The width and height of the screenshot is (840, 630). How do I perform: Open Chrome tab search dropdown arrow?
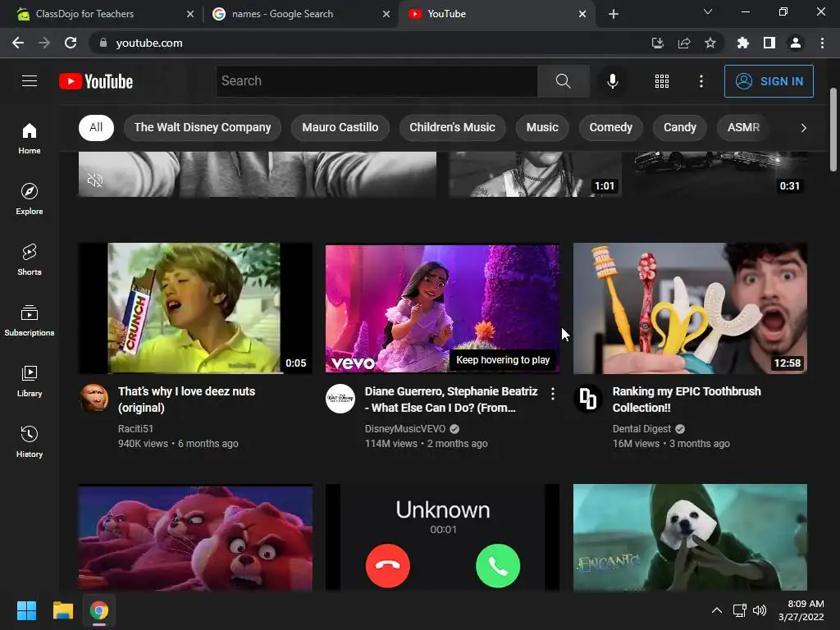point(708,11)
